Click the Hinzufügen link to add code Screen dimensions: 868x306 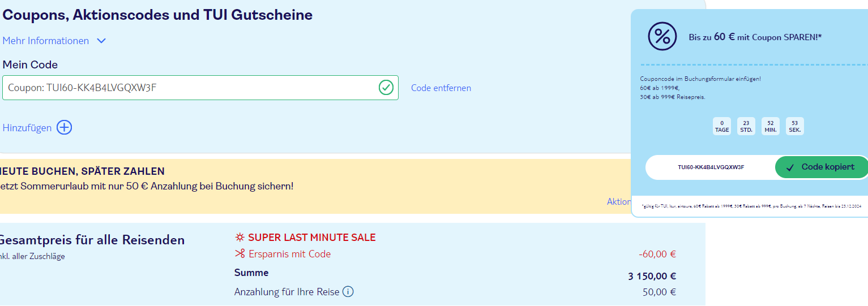pos(27,128)
